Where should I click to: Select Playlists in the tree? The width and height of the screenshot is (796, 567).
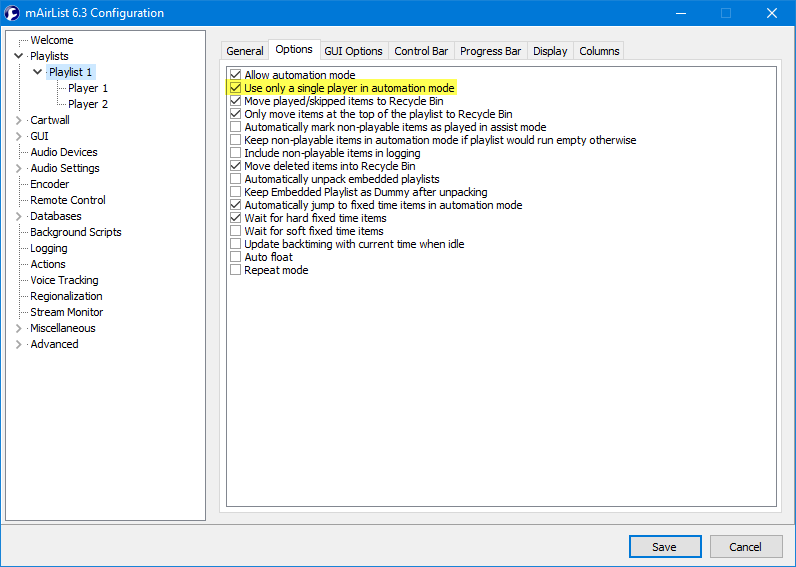pos(49,56)
